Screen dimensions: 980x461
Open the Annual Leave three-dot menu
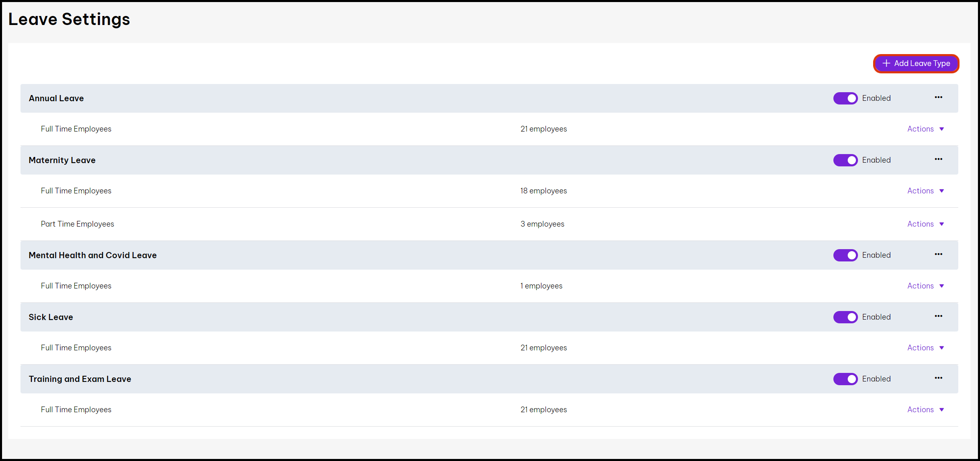pyautogui.click(x=938, y=98)
